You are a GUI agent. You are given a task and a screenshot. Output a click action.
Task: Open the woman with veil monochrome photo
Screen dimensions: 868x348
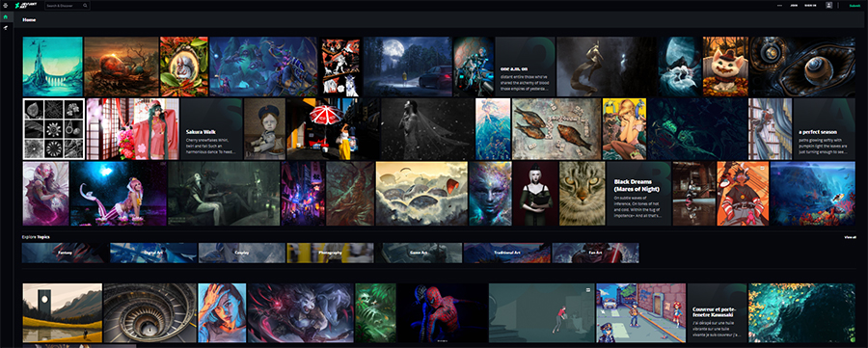pos(427,129)
